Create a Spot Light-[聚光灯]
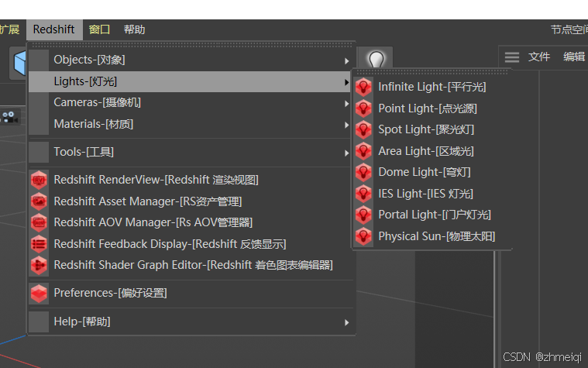Viewport: 588px width, 368px height. point(432,130)
